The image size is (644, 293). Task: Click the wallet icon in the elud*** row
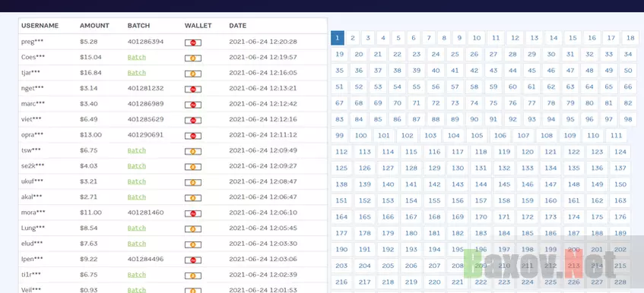(192, 245)
